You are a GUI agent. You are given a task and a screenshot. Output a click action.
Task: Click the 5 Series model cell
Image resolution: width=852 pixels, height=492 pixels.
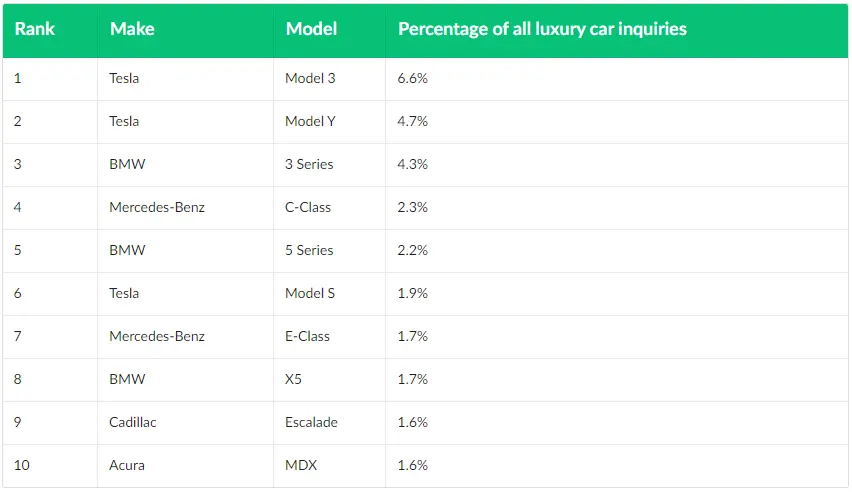point(309,250)
